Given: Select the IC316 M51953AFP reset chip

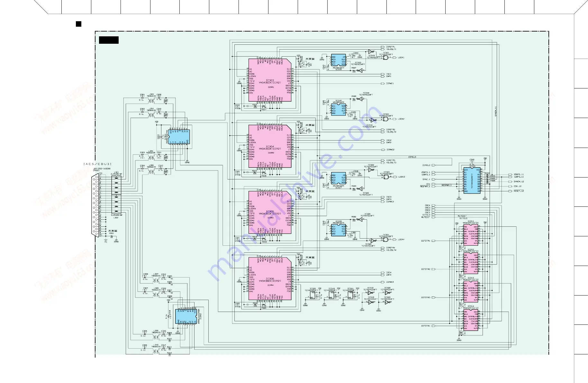Looking at the screenshot, I should tap(338, 109).
